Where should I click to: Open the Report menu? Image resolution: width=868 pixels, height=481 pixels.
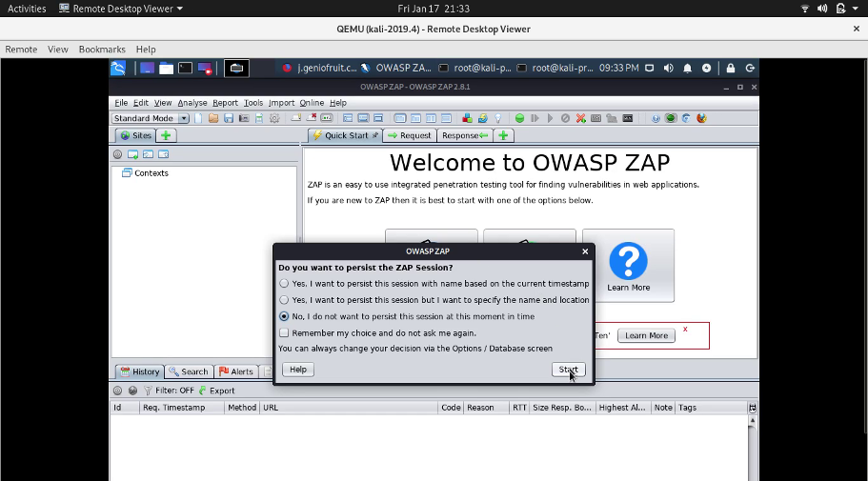225,103
